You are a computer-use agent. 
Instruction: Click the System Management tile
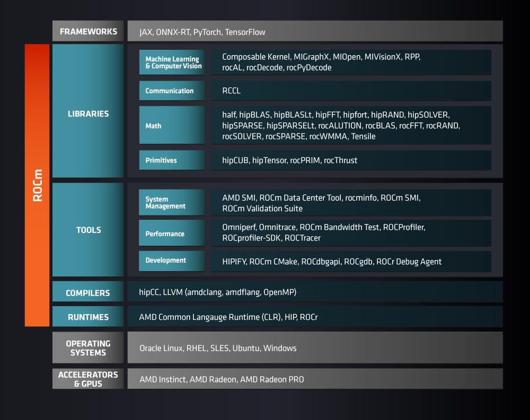coord(171,202)
